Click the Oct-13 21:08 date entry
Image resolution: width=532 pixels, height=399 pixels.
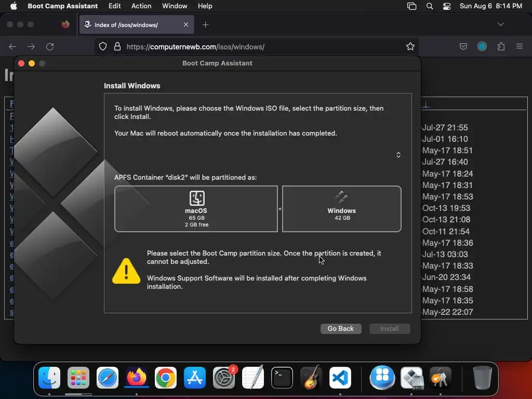pyautogui.click(x=446, y=220)
